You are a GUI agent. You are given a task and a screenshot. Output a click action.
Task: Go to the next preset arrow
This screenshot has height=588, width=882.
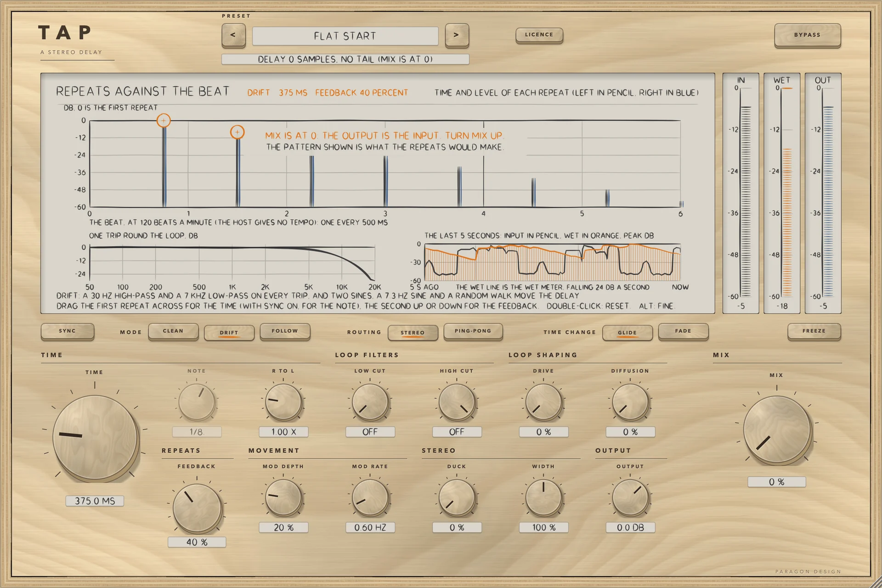pos(457,35)
